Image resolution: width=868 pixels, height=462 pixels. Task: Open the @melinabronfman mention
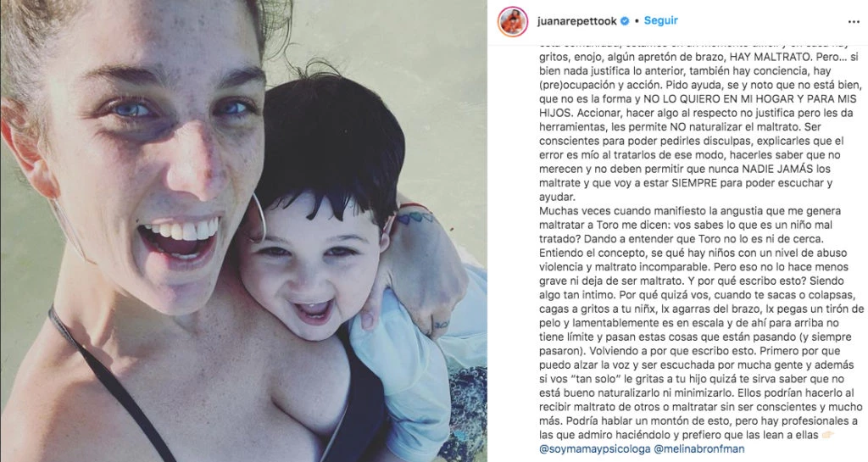699,448
